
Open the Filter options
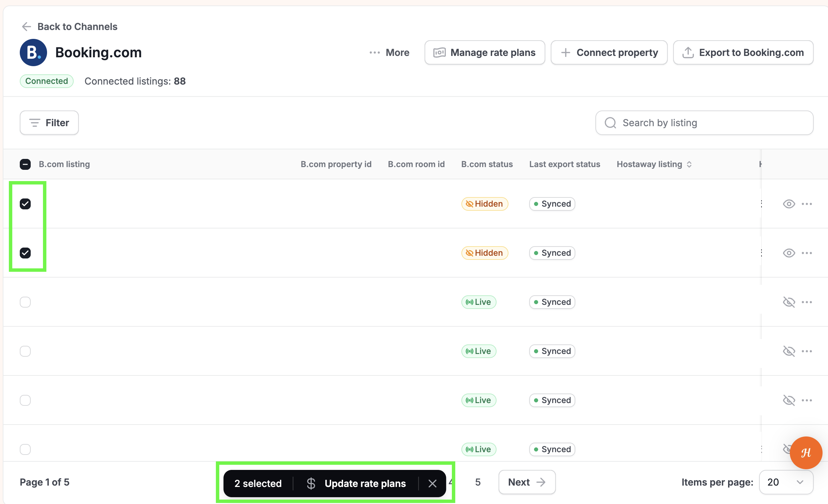(x=49, y=123)
